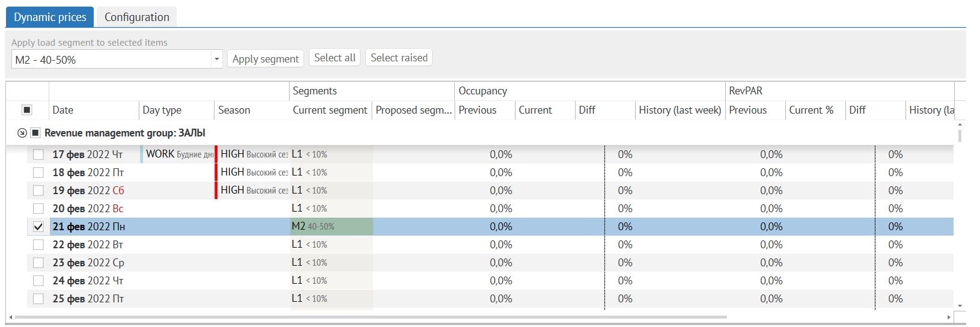980x327 pixels.
Task: Select the 19 фев 2022 Сб date row
Action: [88, 191]
